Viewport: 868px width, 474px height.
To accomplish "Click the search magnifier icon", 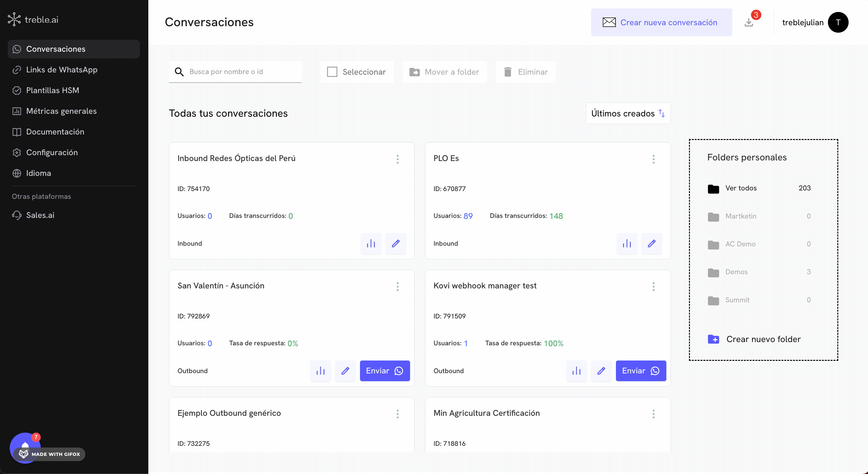I will [179, 72].
